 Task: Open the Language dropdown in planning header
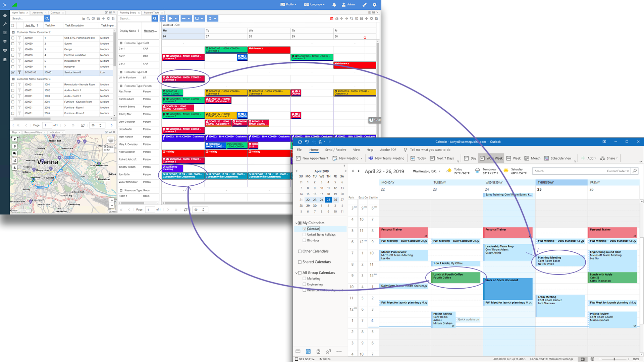314,5
